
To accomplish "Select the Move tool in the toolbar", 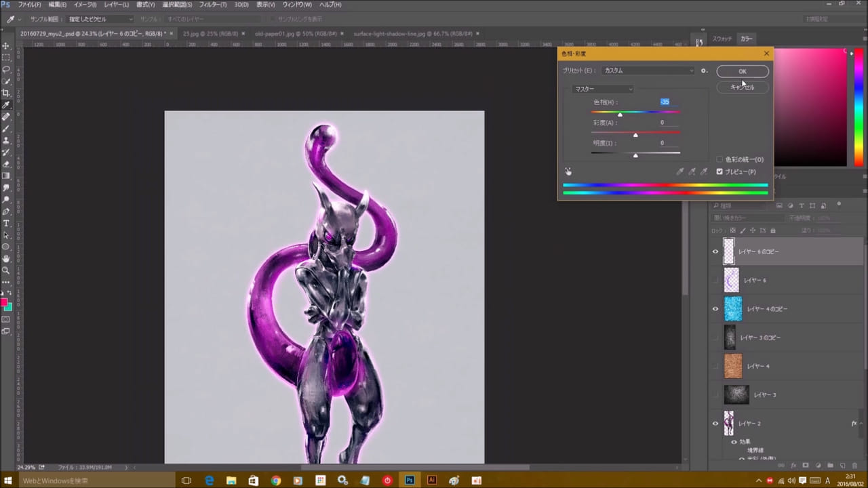I will tap(6, 45).
